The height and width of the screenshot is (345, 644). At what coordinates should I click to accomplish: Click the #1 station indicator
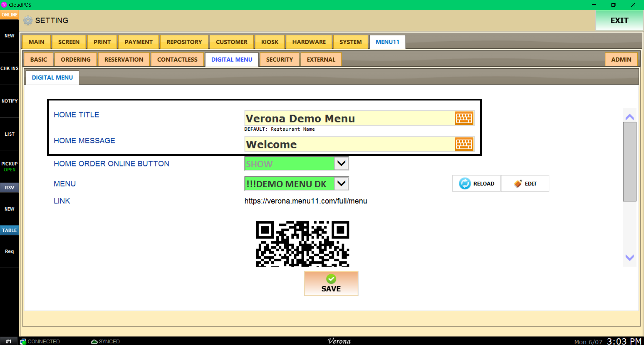9,341
